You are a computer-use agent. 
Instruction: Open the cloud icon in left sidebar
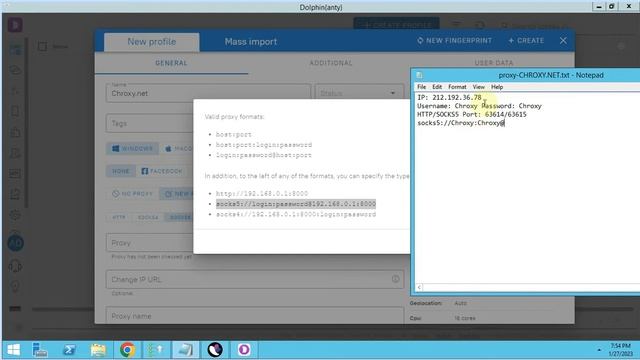15,70
